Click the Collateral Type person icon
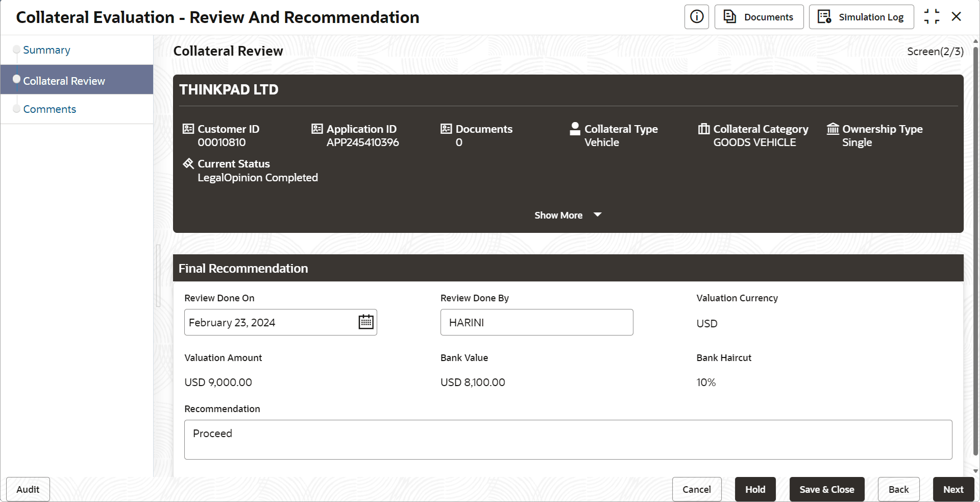980x502 pixels. click(x=575, y=129)
